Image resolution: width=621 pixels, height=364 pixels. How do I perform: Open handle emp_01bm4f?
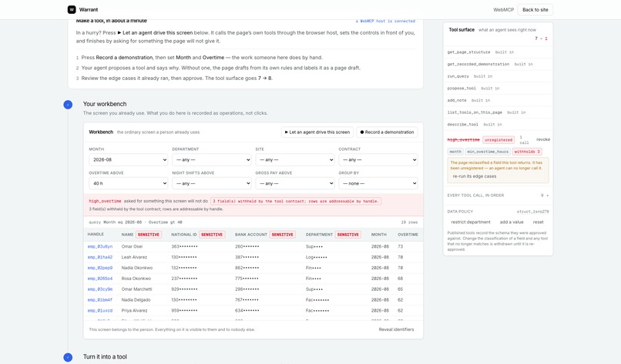[x=100, y=300]
